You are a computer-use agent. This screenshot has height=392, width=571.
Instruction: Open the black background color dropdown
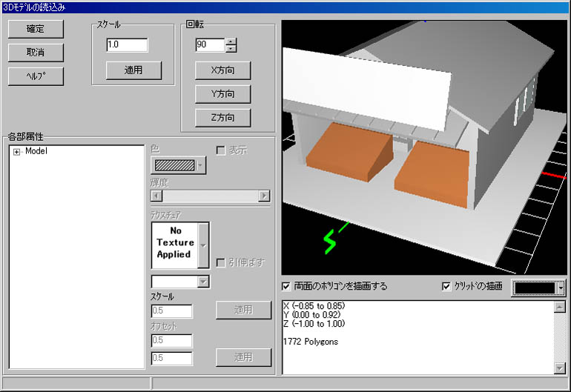point(561,288)
